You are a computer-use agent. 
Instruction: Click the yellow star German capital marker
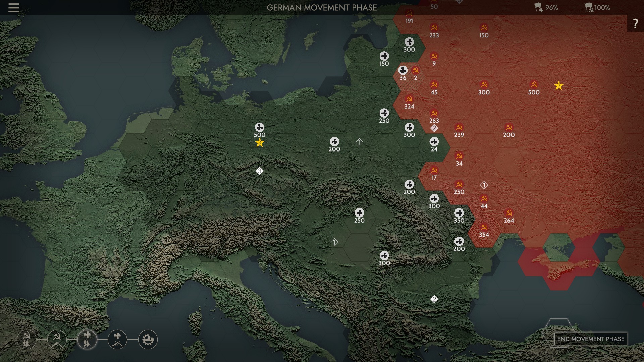(259, 143)
